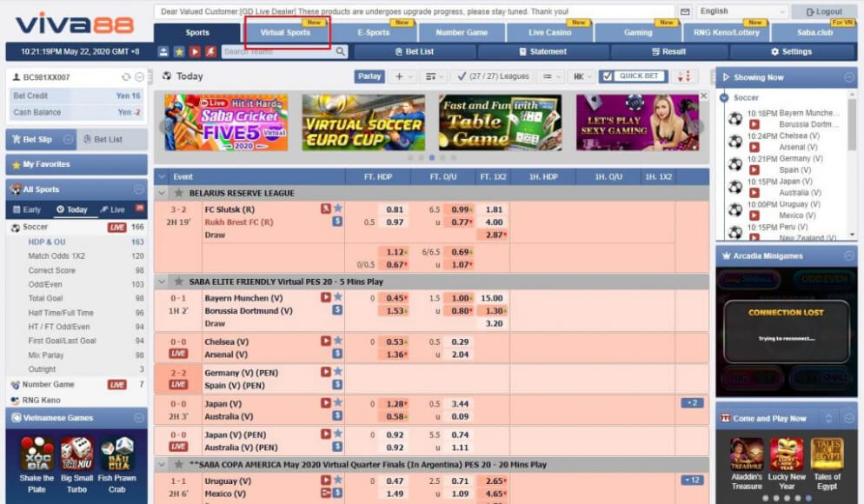Open the Statement link
The image size is (864, 504).
[542, 52]
